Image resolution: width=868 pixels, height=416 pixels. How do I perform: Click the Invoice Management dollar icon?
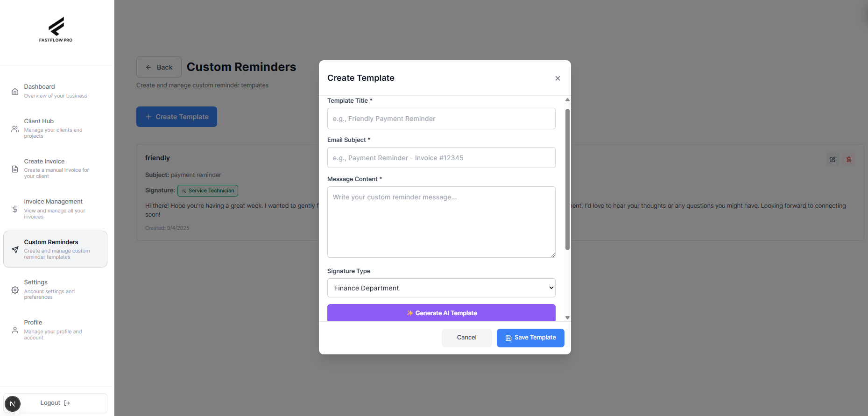tap(14, 208)
